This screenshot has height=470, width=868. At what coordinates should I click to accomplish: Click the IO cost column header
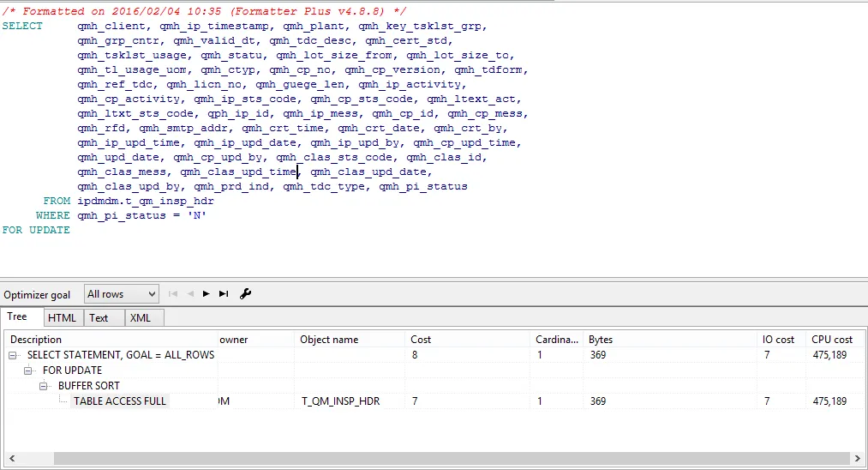click(x=782, y=339)
